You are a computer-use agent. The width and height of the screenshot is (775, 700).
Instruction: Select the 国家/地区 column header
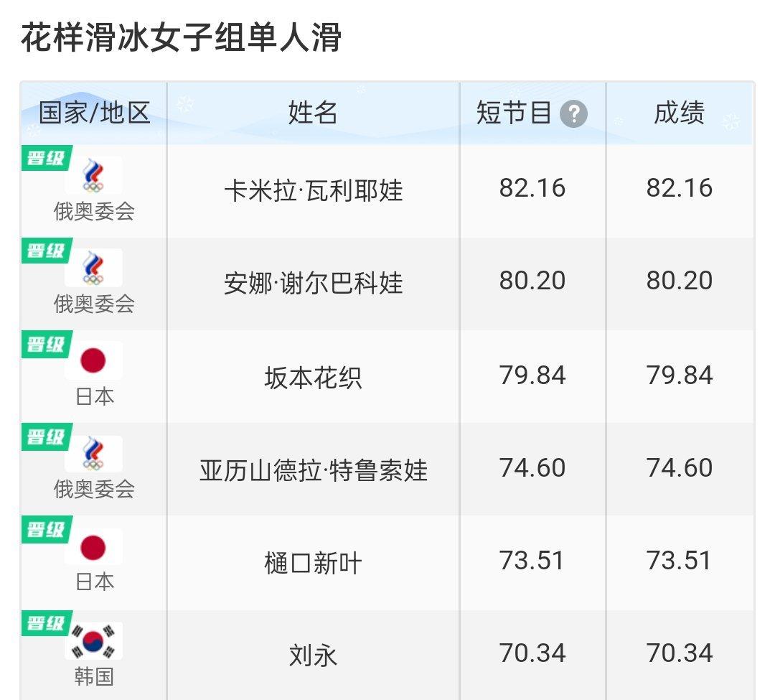point(95,113)
